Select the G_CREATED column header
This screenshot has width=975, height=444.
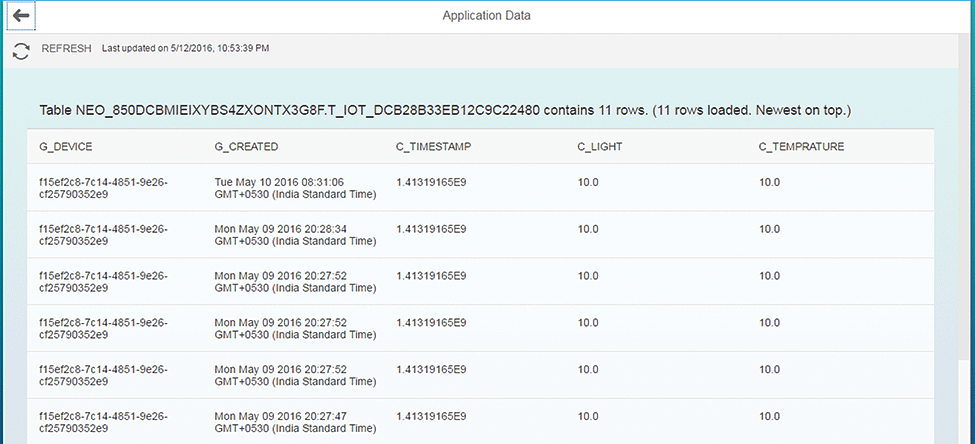point(246,147)
